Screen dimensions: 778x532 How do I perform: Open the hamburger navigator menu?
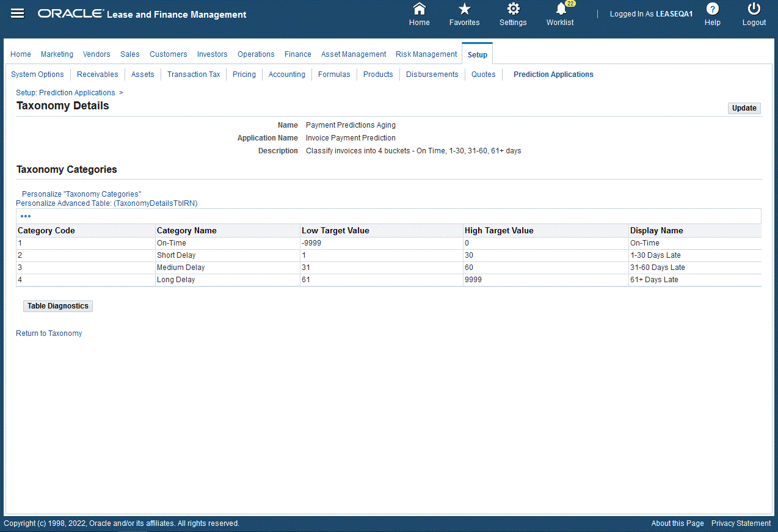[18, 13]
